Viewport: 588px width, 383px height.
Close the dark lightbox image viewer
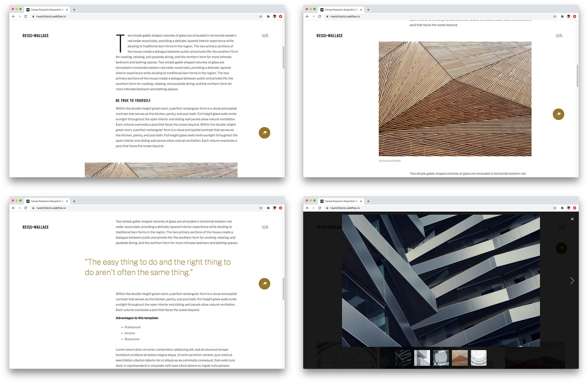[x=572, y=219]
